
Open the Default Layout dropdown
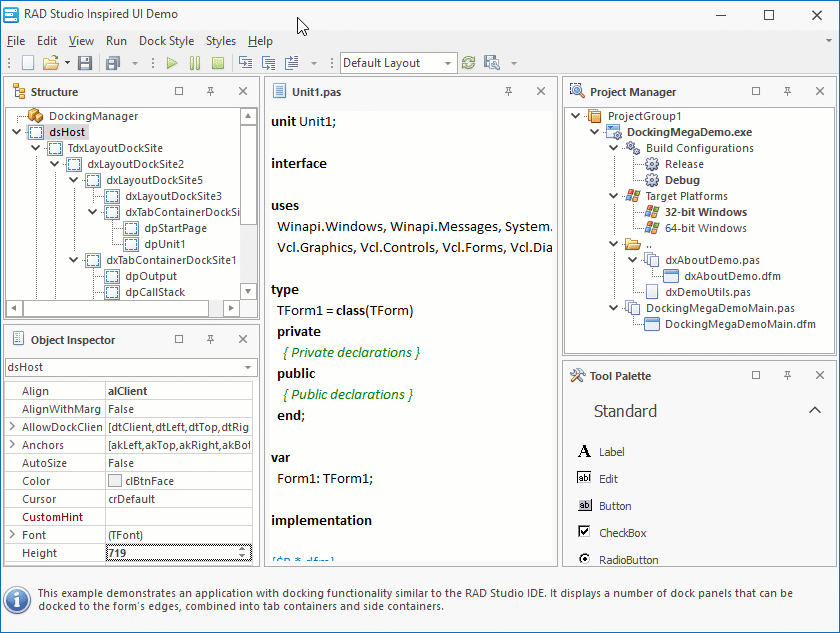coord(449,62)
